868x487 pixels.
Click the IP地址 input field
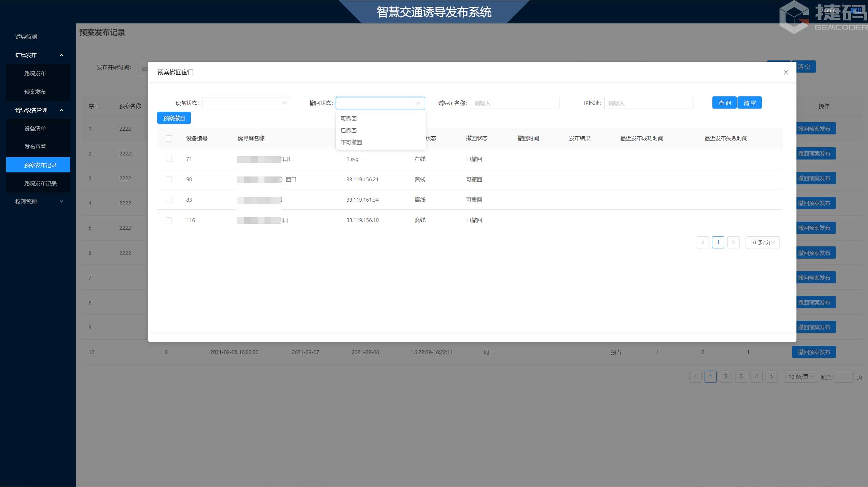648,103
